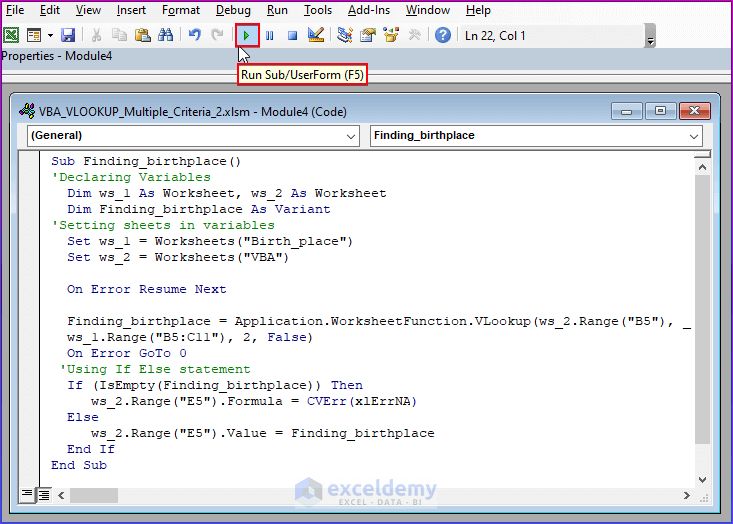Click the Toolbox wrench icon
This screenshot has height=524, width=733.
pyautogui.click(x=414, y=35)
